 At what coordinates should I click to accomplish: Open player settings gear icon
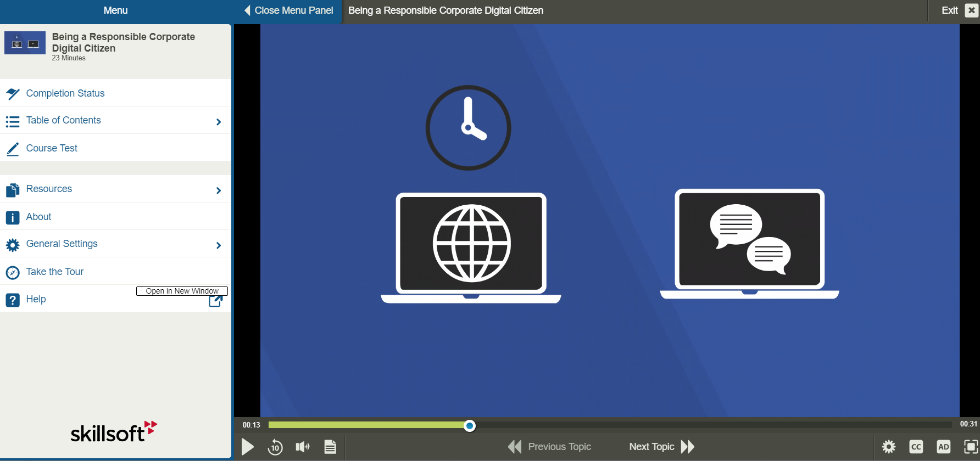pyautogui.click(x=888, y=447)
